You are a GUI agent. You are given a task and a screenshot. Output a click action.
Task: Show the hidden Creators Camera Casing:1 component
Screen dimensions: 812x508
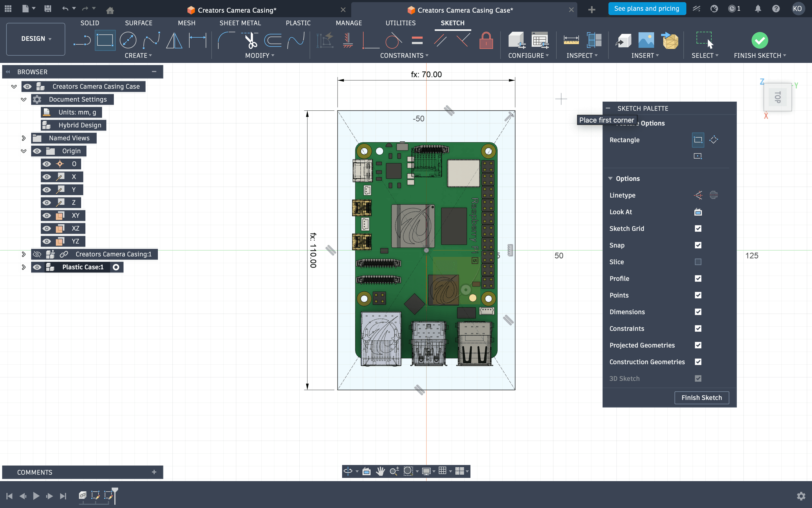(x=37, y=254)
